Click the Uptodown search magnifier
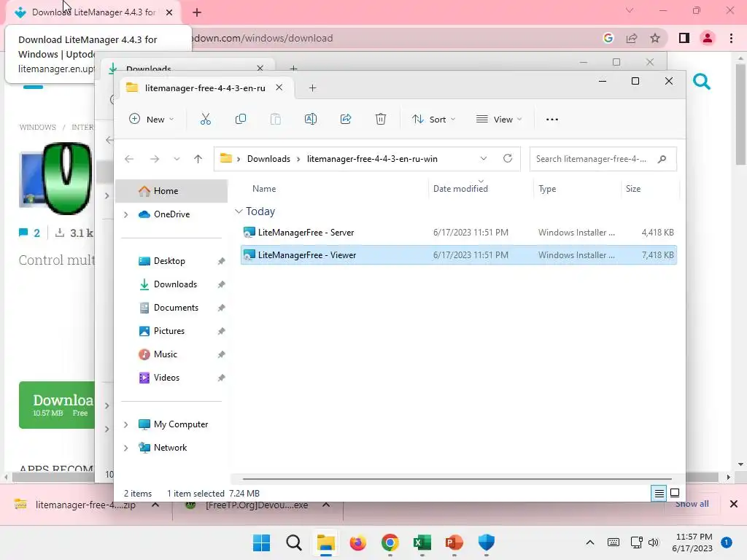Image resolution: width=747 pixels, height=560 pixels. click(x=702, y=82)
